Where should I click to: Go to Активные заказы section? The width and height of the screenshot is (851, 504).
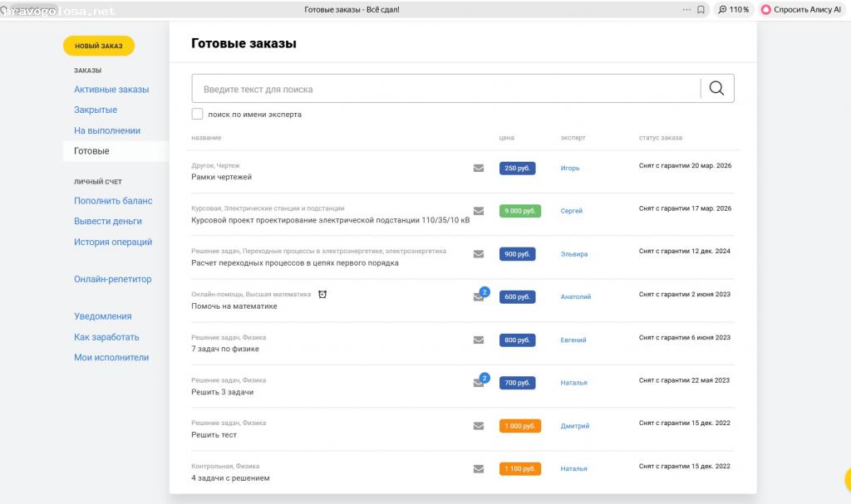(111, 90)
